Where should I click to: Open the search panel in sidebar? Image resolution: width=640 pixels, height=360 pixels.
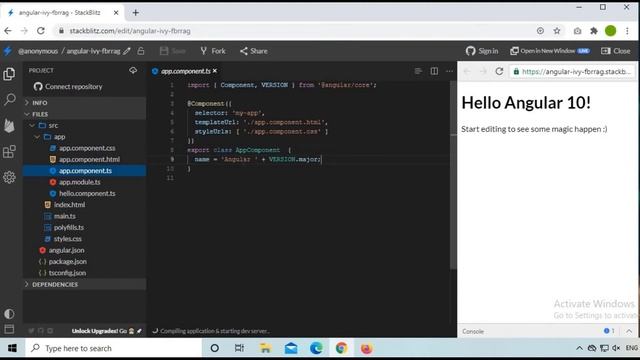click(x=9, y=99)
